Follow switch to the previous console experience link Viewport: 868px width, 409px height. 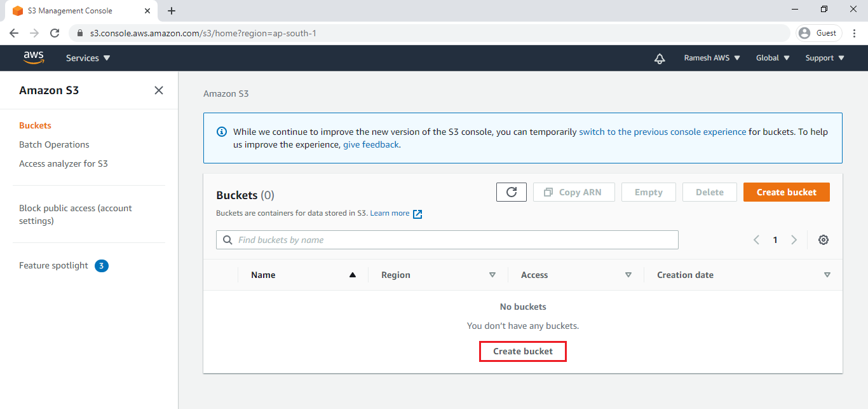663,132
